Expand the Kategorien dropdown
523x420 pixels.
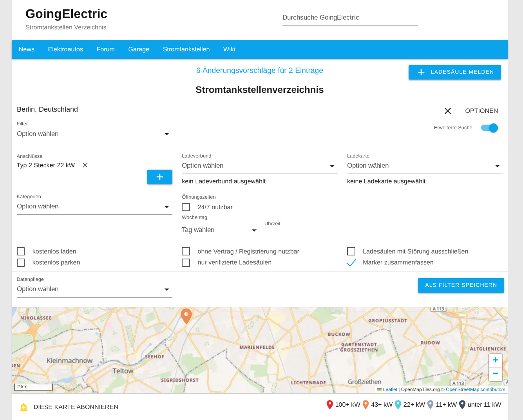pos(94,206)
